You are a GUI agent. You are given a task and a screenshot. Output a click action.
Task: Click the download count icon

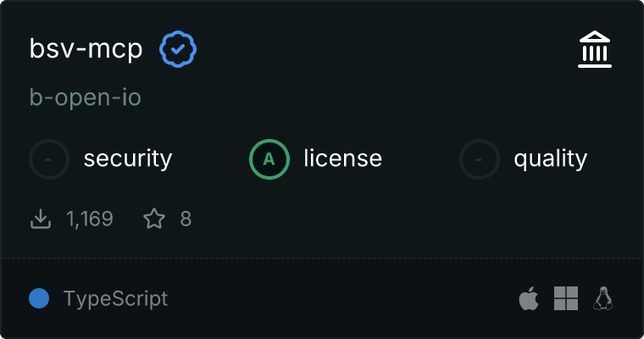click(x=41, y=220)
